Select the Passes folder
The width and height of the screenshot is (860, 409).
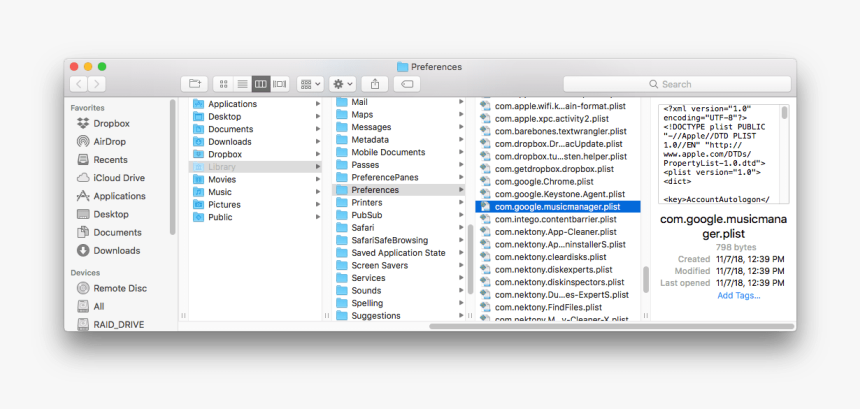399,165
